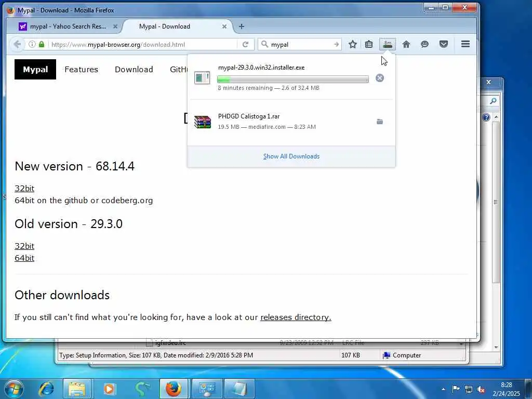
Task: Click the WinRAR archive icon for PHDGD Calistoga
Action: point(202,122)
